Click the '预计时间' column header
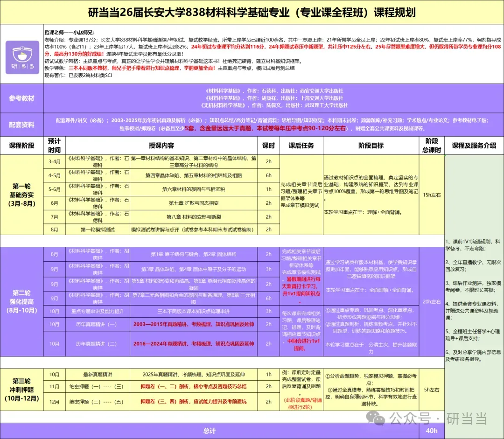Image resolution: width=504 pixels, height=439 pixels. [x=54, y=146]
